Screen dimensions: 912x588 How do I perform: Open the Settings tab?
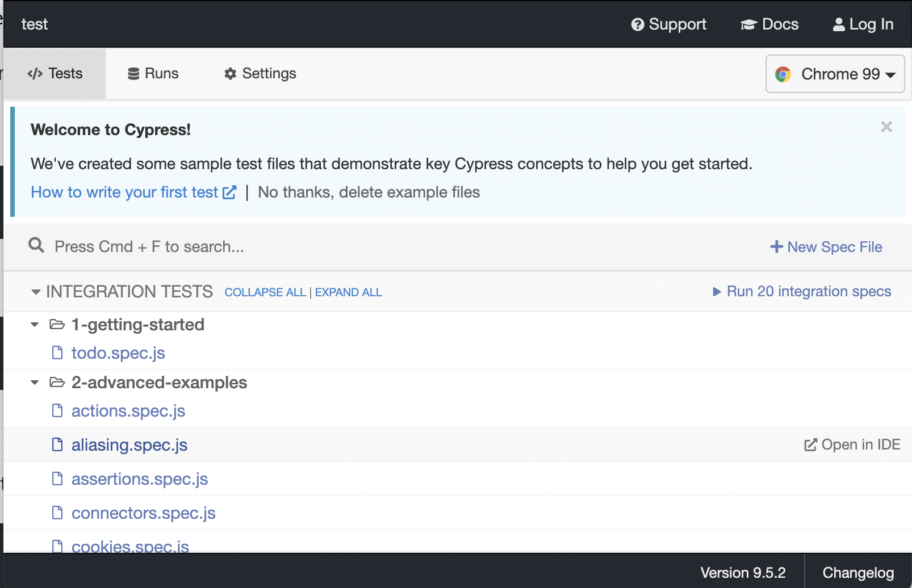(x=260, y=74)
